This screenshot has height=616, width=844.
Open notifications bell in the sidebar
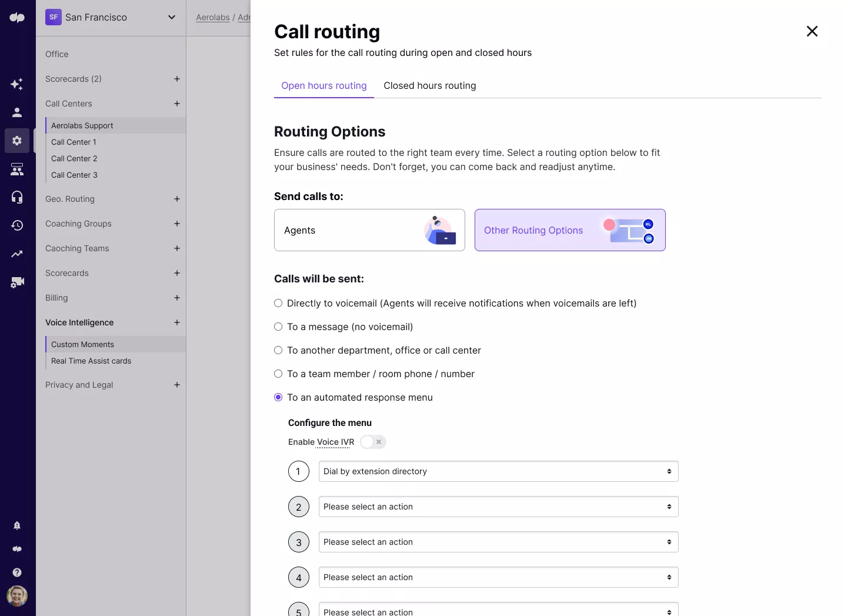tap(17, 525)
